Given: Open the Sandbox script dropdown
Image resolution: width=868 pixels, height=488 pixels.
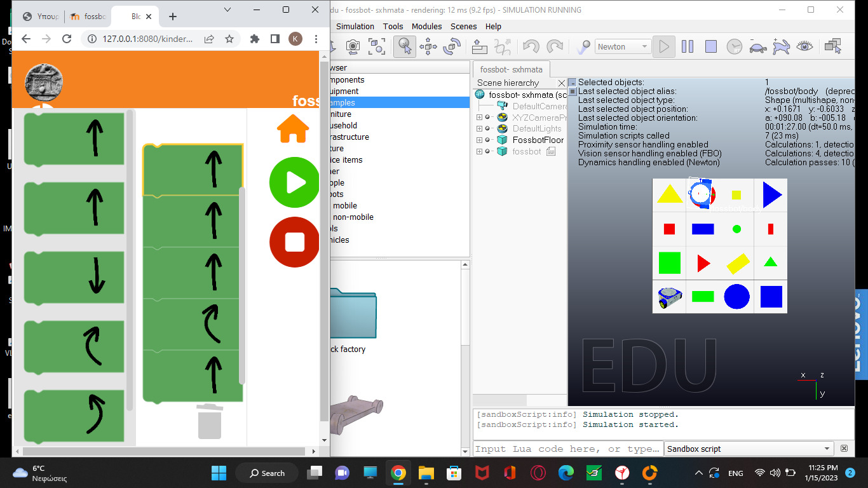Looking at the screenshot, I should click(x=749, y=449).
